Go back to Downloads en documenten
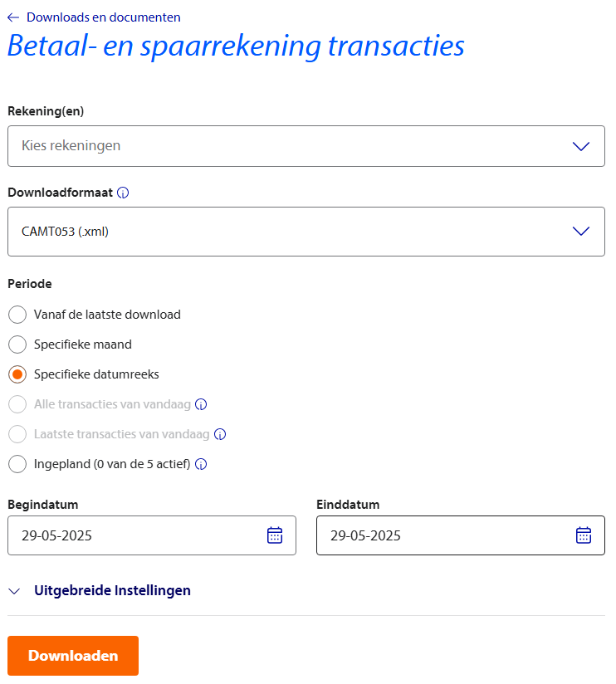The image size is (616, 684). point(103,17)
